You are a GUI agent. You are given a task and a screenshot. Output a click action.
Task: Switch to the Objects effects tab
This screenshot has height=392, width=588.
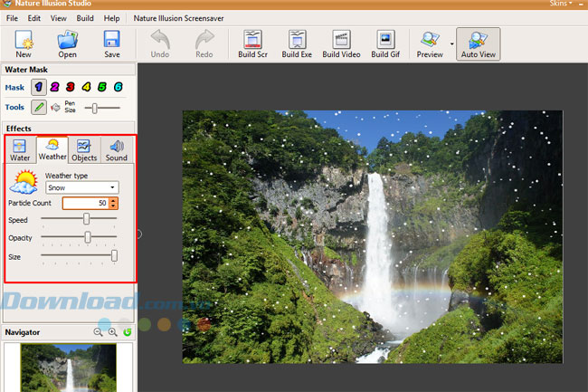(84, 150)
